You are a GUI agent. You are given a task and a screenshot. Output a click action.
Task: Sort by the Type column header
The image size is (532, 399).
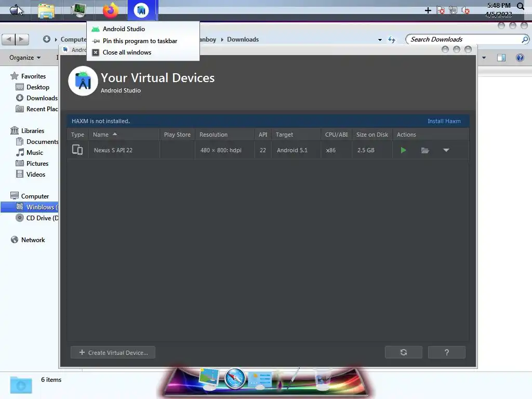tap(78, 135)
